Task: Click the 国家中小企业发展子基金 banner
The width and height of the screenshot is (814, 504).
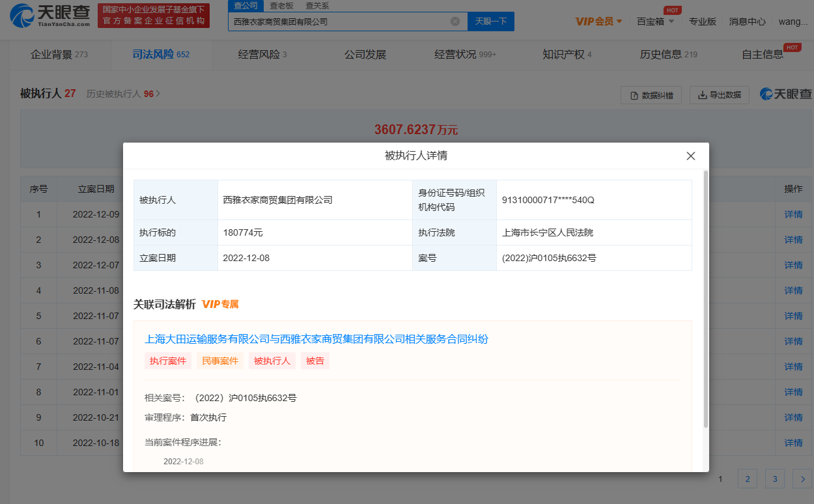Action: click(x=154, y=15)
